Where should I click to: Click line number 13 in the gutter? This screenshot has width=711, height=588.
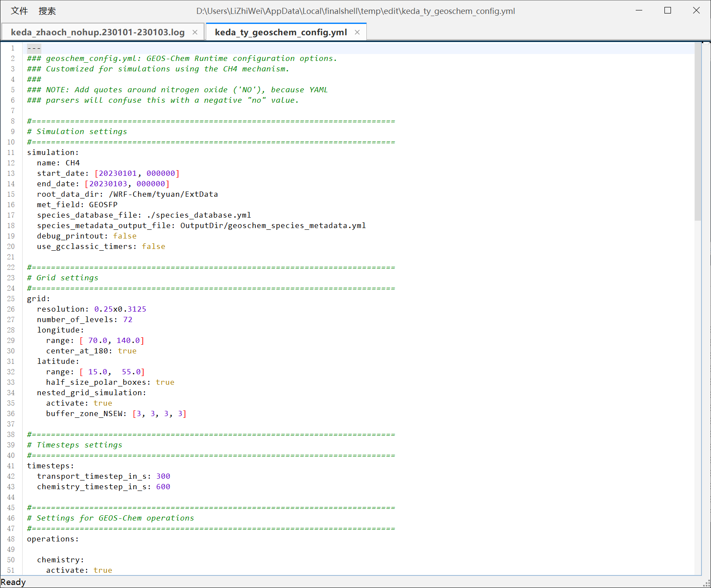click(10, 173)
